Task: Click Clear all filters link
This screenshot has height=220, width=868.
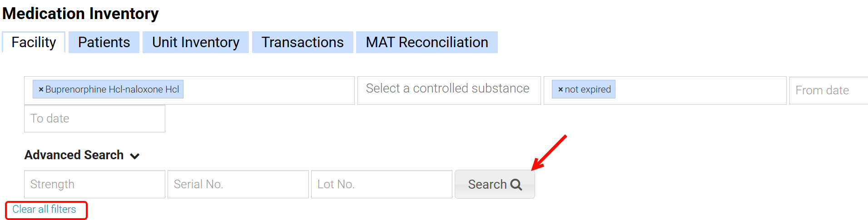Action: click(x=44, y=209)
